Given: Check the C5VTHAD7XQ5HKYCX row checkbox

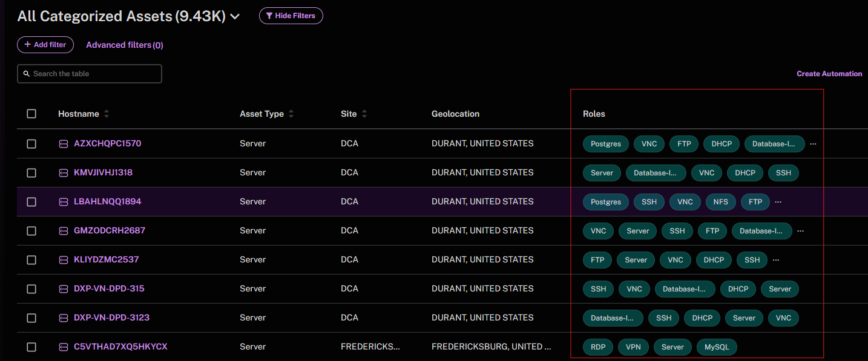Looking at the screenshot, I should point(31,347).
